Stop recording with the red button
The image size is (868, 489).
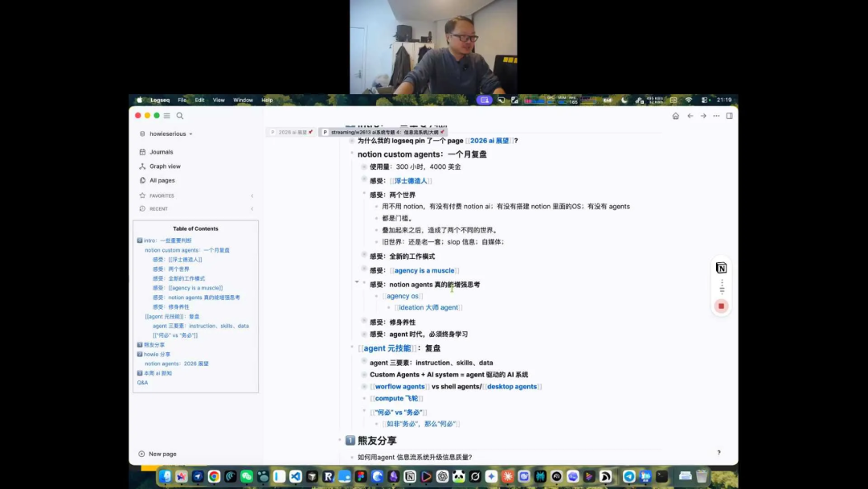coord(721,306)
